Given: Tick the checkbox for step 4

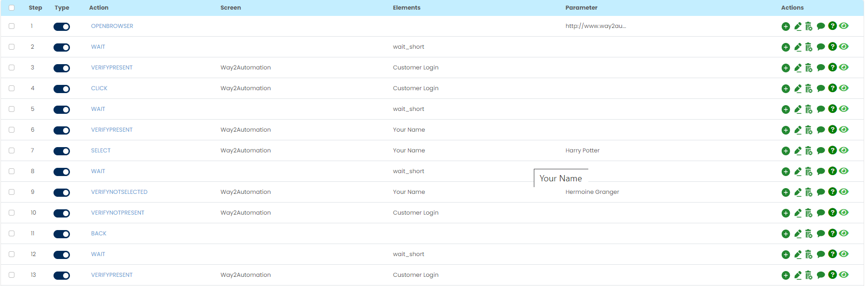Looking at the screenshot, I should click(x=12, y=88).
